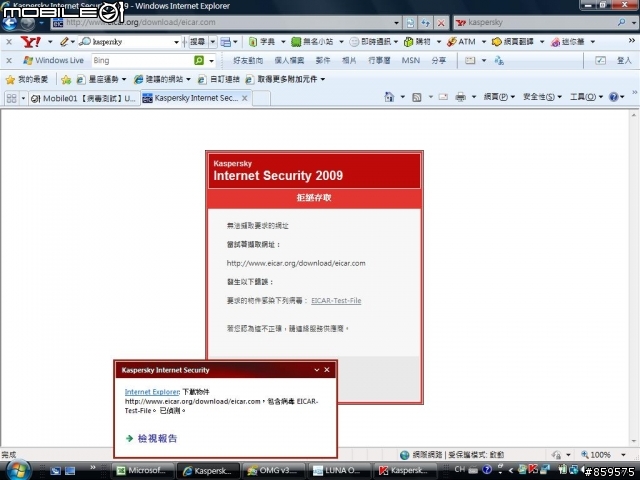Viewport: 640px width, 480px height.
Task: Switch to the Microsof... Excel taskbar window
Action: click(142, 471)
